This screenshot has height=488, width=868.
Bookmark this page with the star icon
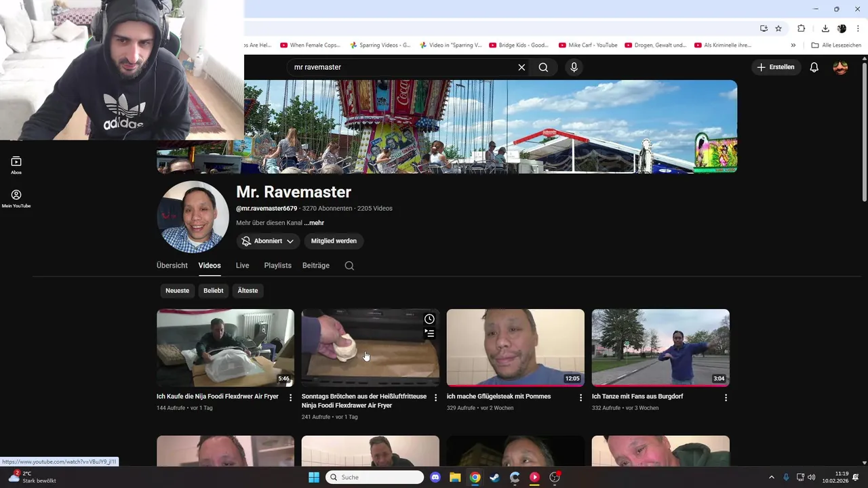click(x=778, y=28)
